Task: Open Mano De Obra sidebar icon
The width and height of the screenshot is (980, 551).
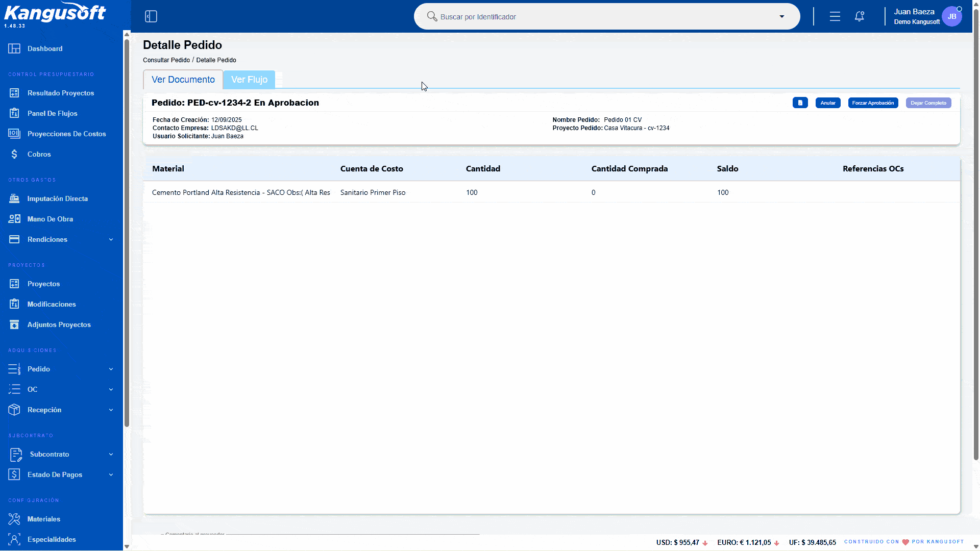Action: click(x=14, y=219)
